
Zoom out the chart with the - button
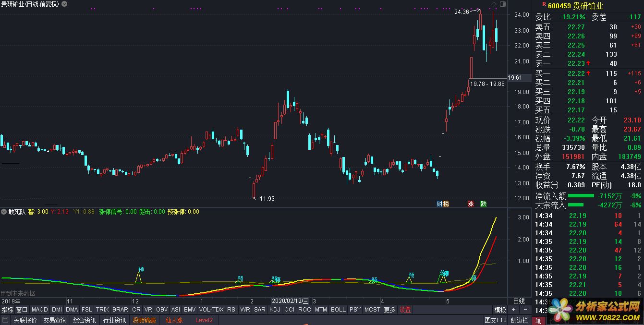pos(524,310)
